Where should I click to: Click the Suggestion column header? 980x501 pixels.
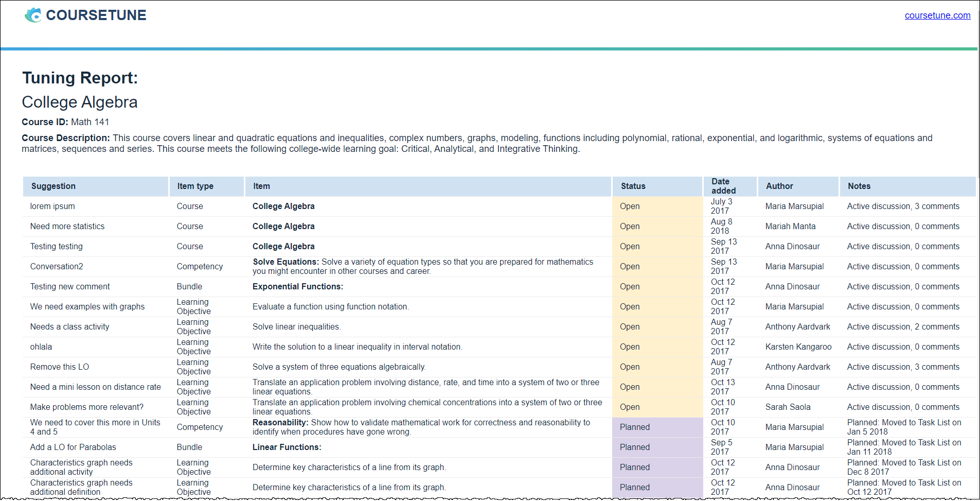pyautogui.click(x=53, y=186)
